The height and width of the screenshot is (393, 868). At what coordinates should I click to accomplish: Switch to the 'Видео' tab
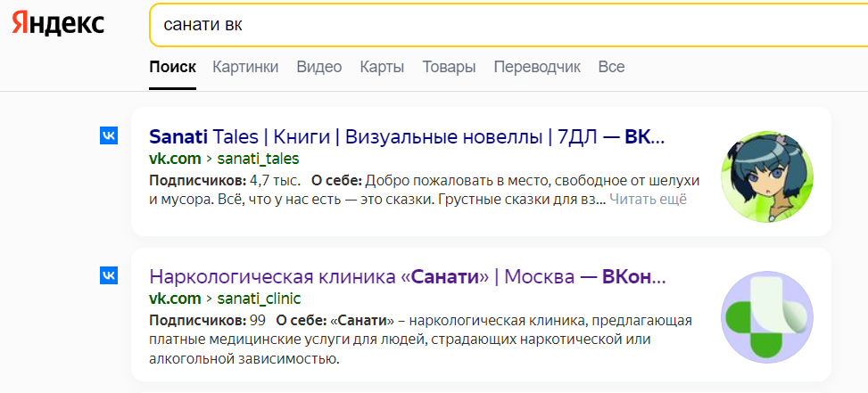point(319,67)
